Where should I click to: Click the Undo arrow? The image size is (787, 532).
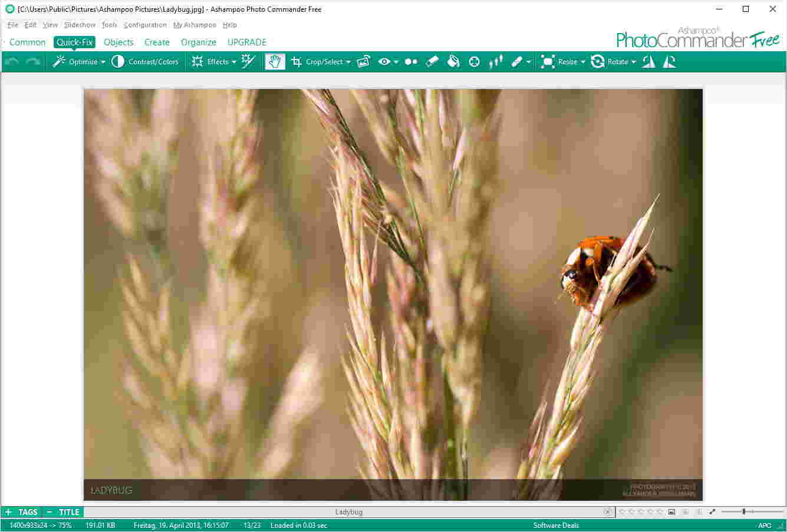click(x=12, y=61)
